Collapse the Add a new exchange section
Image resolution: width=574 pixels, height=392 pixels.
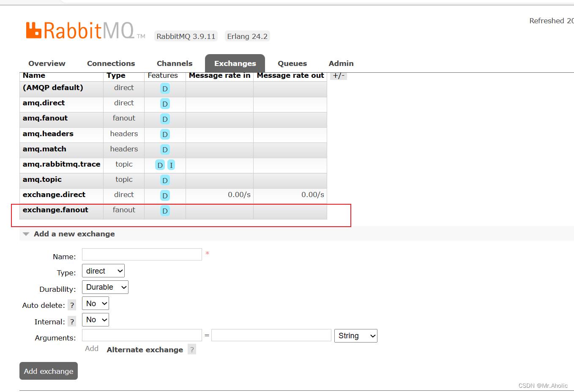[26, 233]
